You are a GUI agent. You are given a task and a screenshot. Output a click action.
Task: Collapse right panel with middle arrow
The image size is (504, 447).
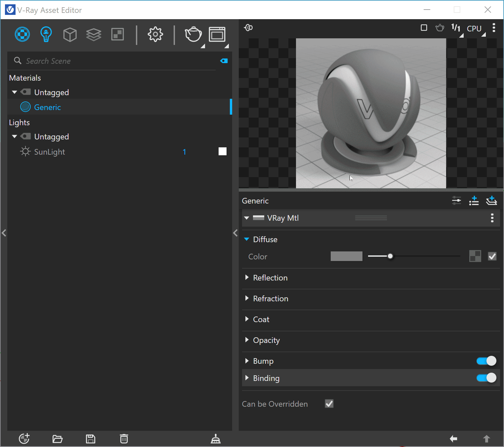[235, 233]
